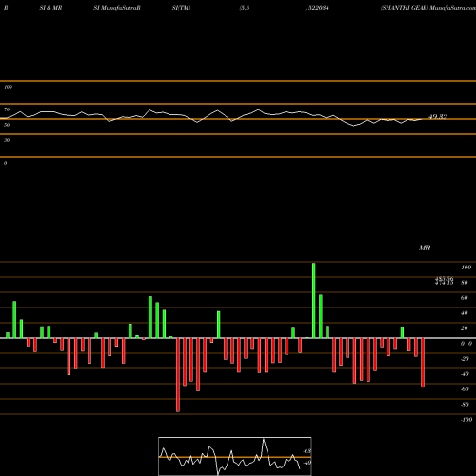This screenshot has width=476, height=476.
Task: Click the 'SI(TM)' header label
Action: click(x=181, y=8)
